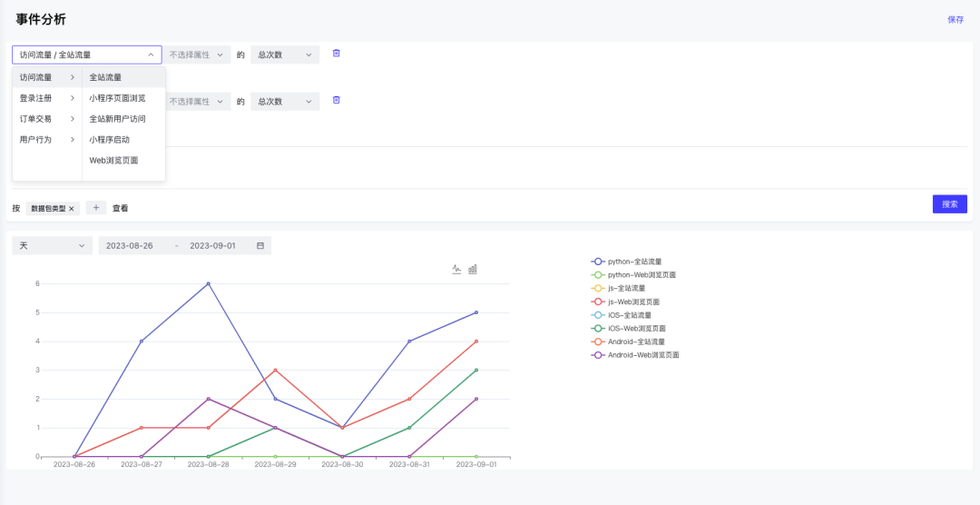Switch chart to line chart view
The height and width of the screenshot is (505, 980).
(x=457, y=269)
